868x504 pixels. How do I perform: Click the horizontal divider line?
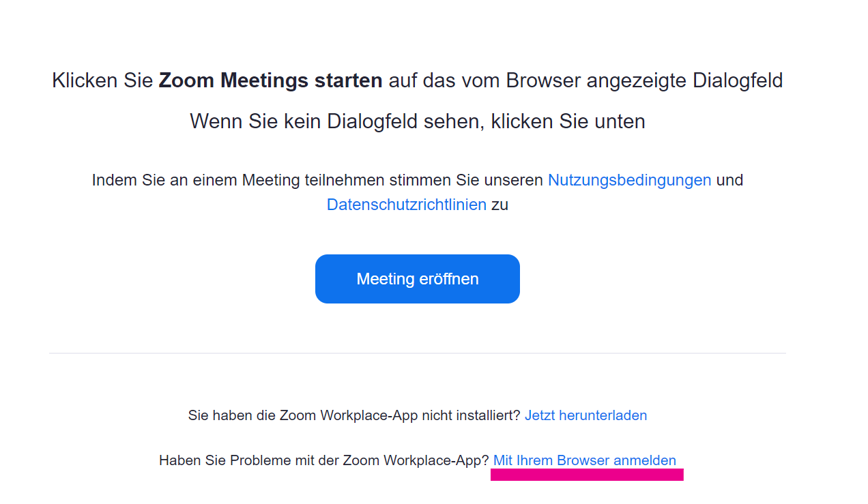click(417, 353)
